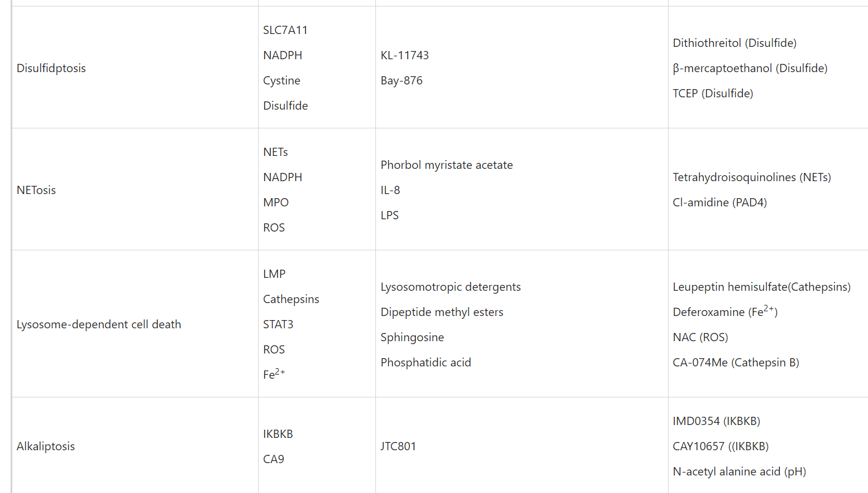Click Lysosome-dependent cell death label
868x493 pixels.
coord(99,324)
